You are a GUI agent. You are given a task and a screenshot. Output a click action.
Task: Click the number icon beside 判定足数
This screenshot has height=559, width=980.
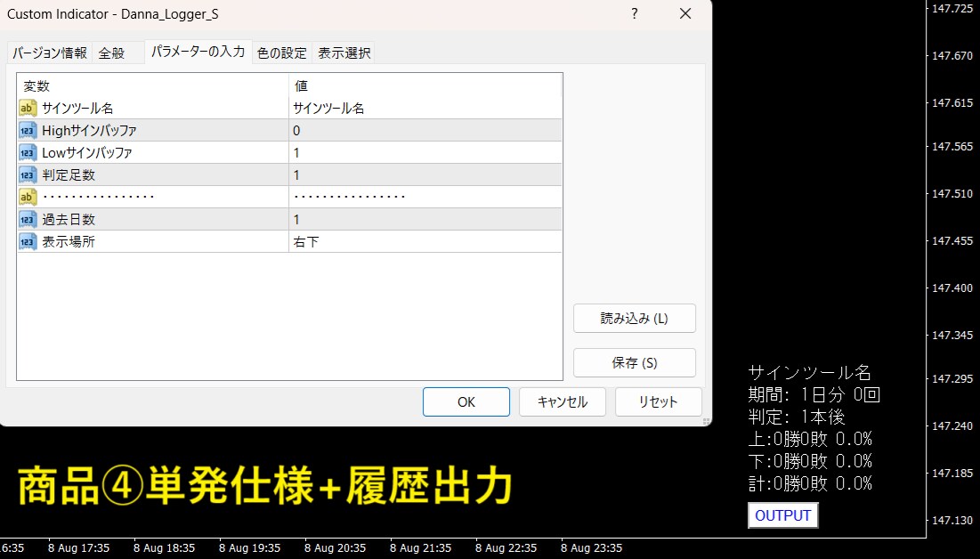pyautogui.click(x=28, y=175)
